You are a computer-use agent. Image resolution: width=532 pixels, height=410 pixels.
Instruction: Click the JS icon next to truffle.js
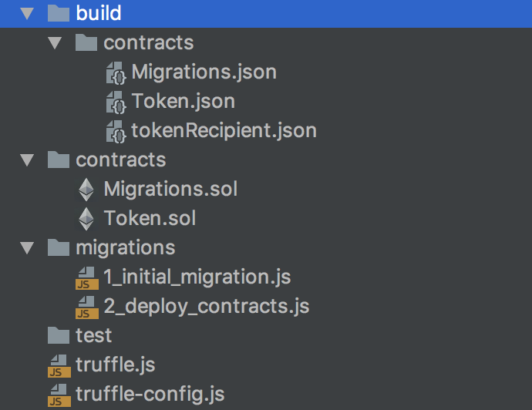pos(59,365)
